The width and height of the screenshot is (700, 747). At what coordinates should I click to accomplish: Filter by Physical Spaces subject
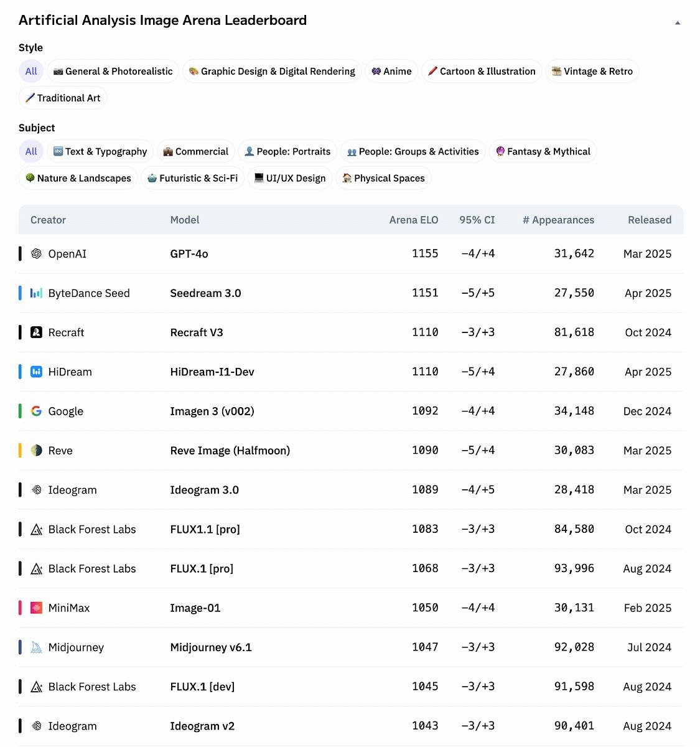point(383,178)
